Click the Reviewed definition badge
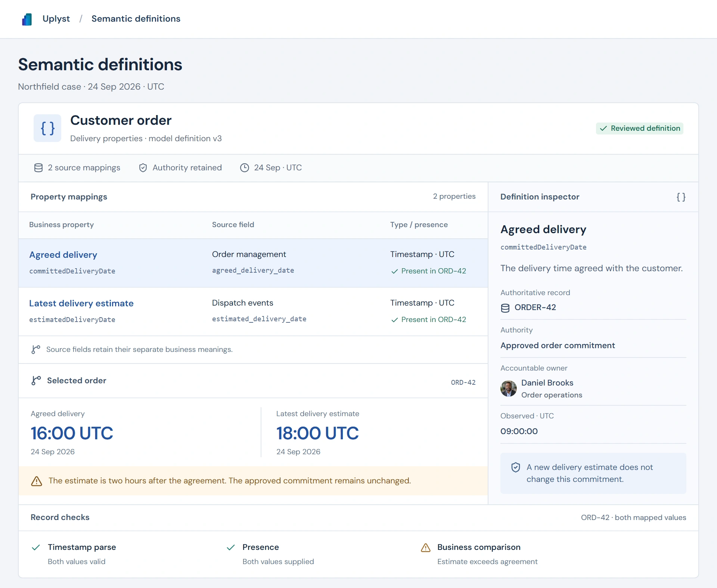Viewport: 717px width, 588px height. (640, 128)
